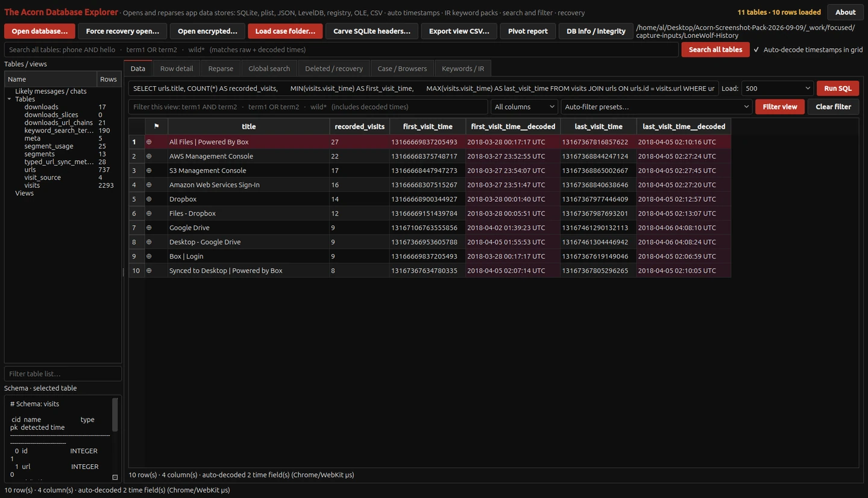Open the Global search tab
This screenshot has width=868, height=498.
pyautogui.click(x=269, y=69)
